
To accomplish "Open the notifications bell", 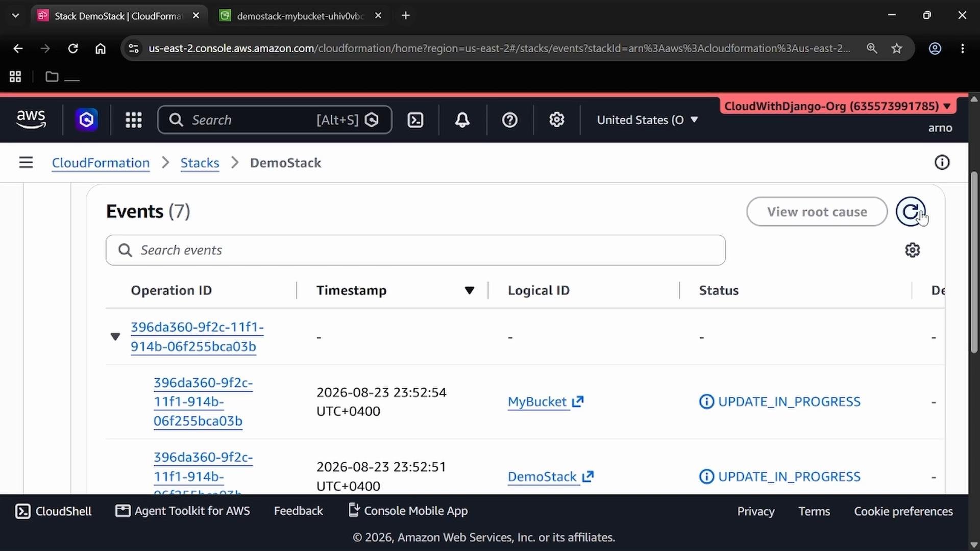I will [x=462, y=120].
